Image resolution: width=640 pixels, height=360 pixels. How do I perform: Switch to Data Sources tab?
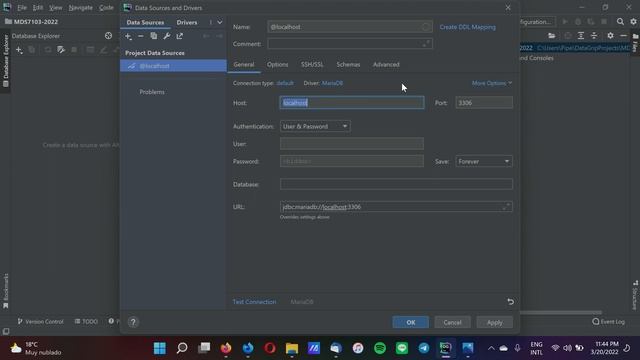tap(145, 22)
